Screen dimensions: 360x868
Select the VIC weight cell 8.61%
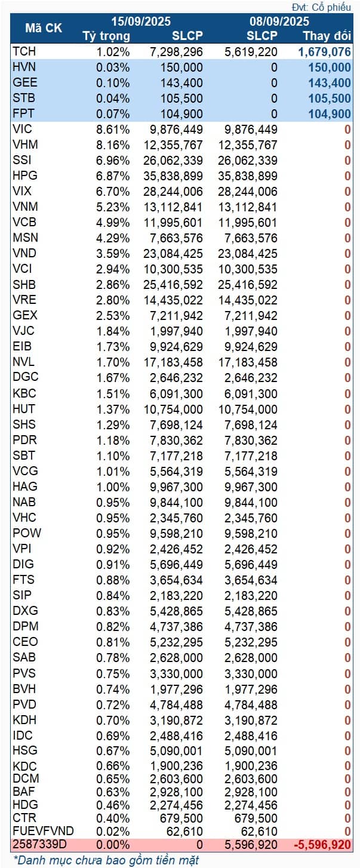click(x=113, y=129)
